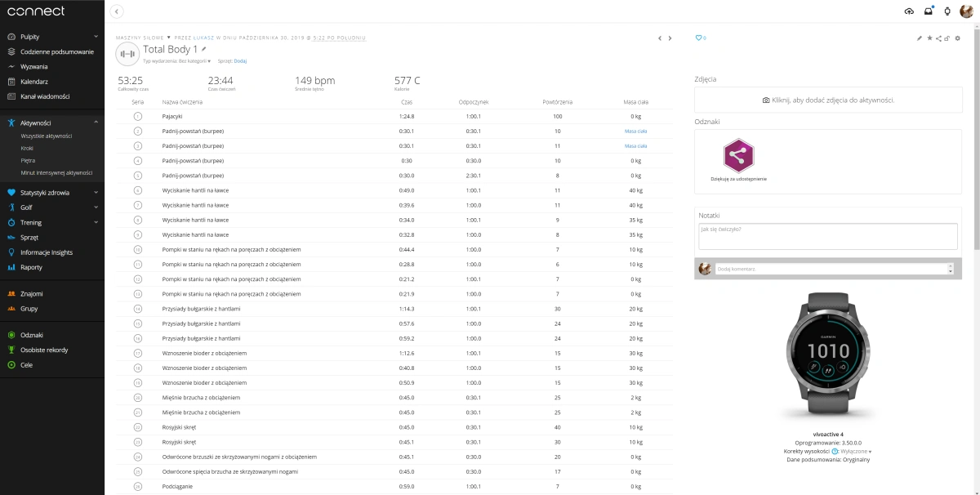
Task: Mark activity as favorite with star icon
Action: tap(929, 38)
